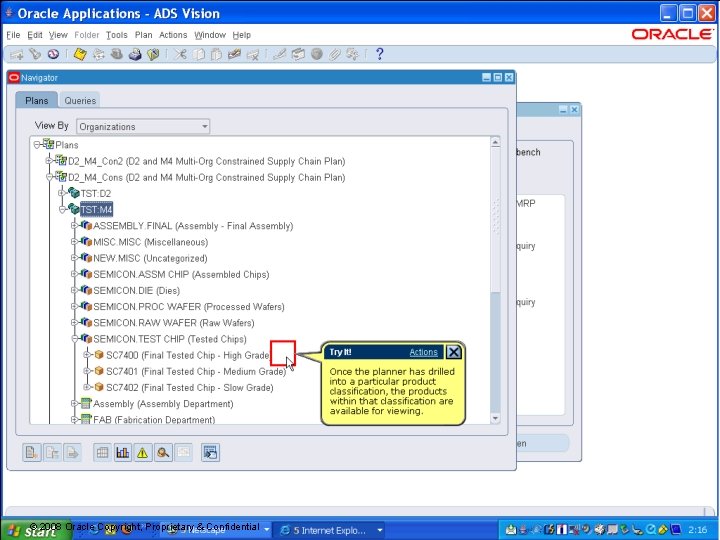Viewport: 720px width, 540px height.
Task: Open the Edit menu
Action: click(34, 35)
